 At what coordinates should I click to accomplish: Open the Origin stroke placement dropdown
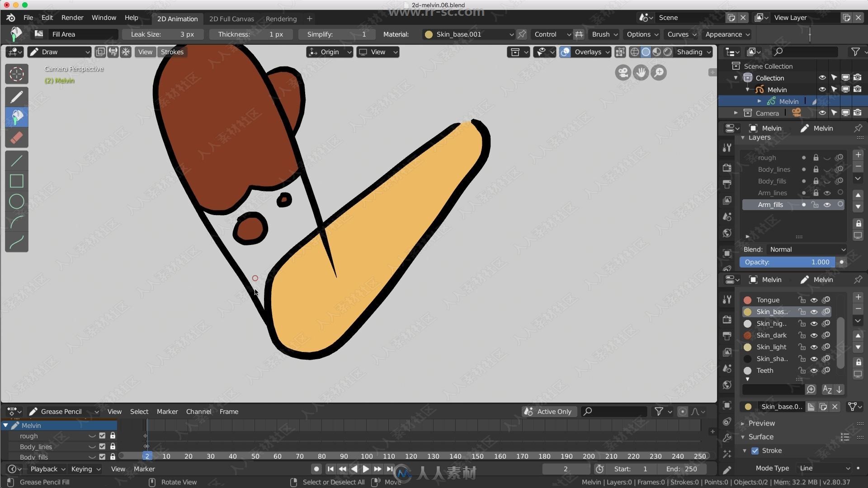(x=330, y=52)
